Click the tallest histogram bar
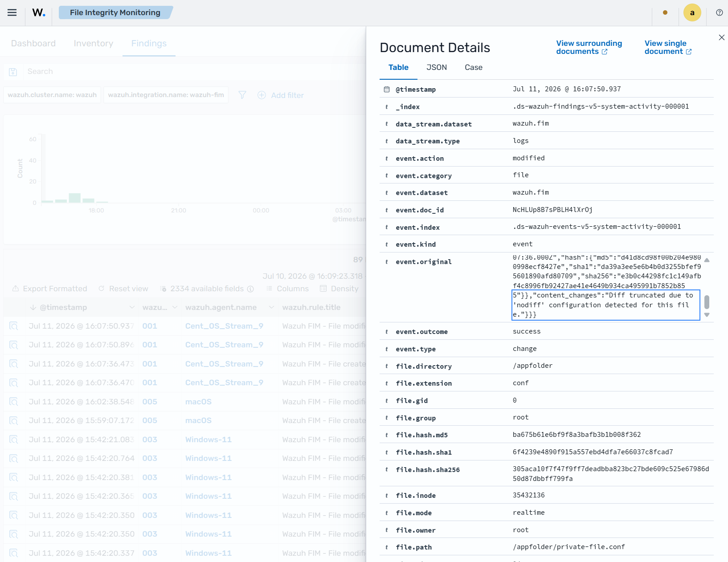Viewport: 728px width, 562px height. click(75, 198)
